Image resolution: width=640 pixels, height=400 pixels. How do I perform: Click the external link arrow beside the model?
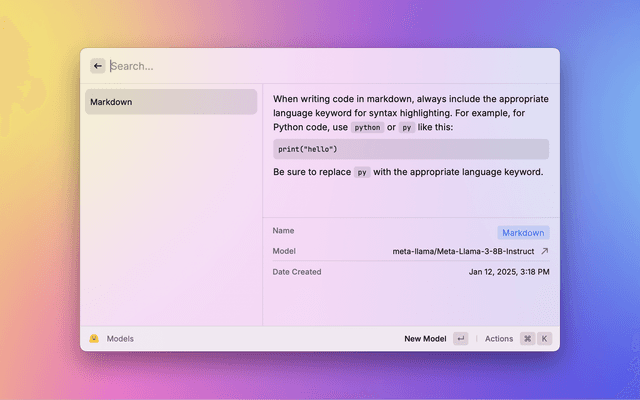(x=545, y=251)
